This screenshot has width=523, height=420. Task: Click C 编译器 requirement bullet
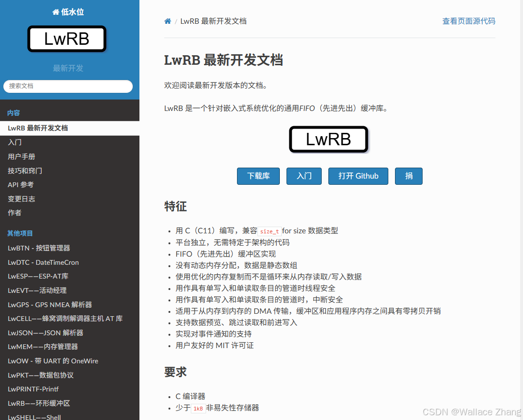[190, 397]
